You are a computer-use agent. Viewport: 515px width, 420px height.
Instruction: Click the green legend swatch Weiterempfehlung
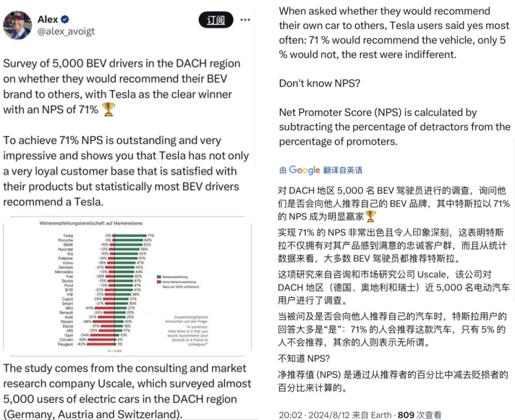(159, 277)
